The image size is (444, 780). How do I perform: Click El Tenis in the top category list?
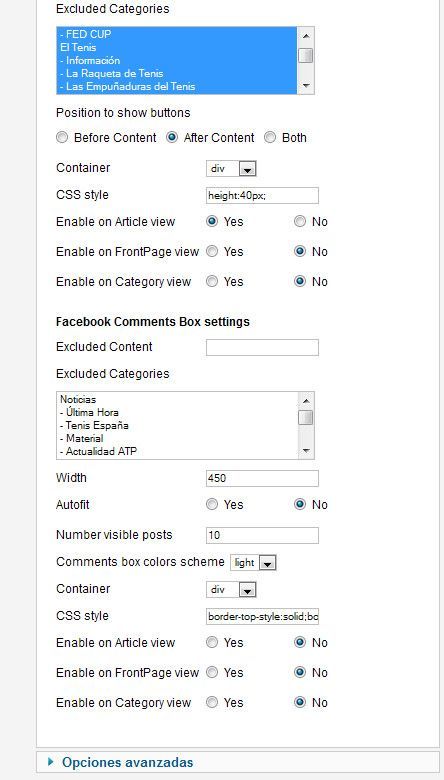78,48
